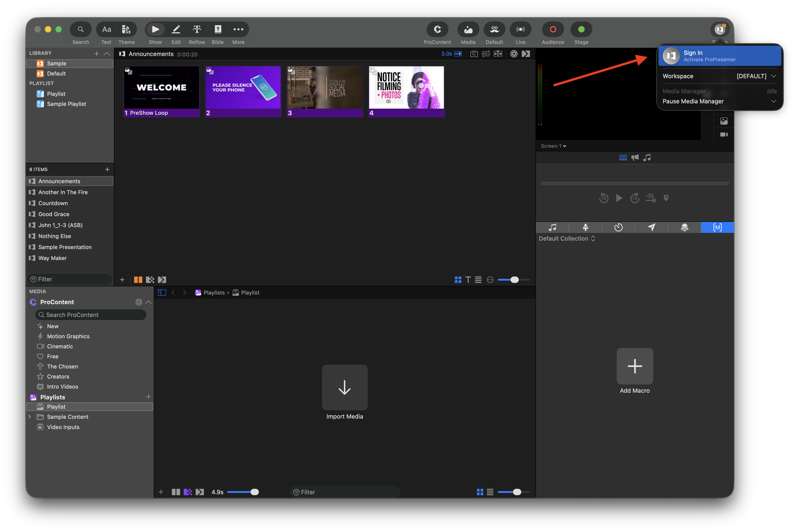Open the Messages tab
Image resolution: width=800 pixels, height=532 pixels.
tap(651, 227)
